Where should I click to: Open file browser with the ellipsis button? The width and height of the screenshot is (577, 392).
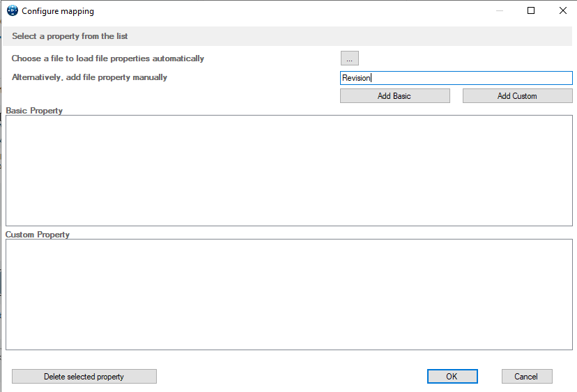(x=350, y=58)
